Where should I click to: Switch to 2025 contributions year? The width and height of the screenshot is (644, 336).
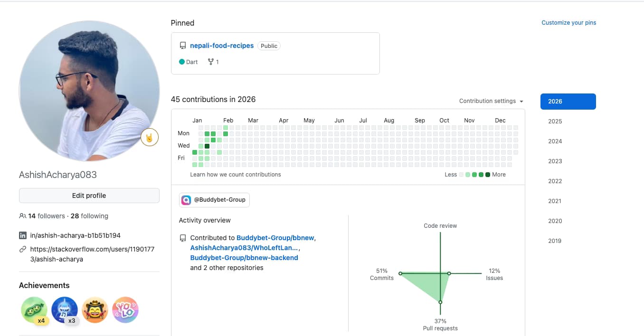[555, 121]
